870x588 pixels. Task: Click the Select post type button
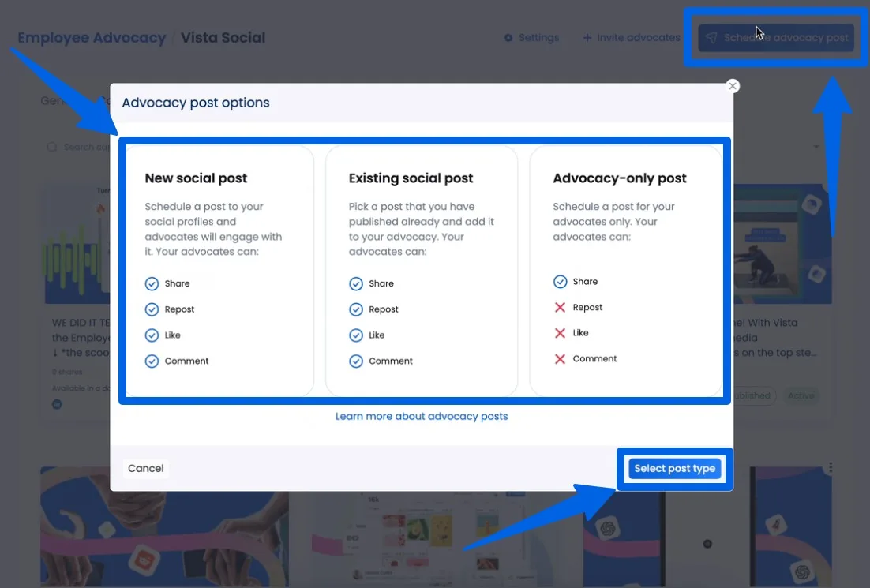coord(675,468)
